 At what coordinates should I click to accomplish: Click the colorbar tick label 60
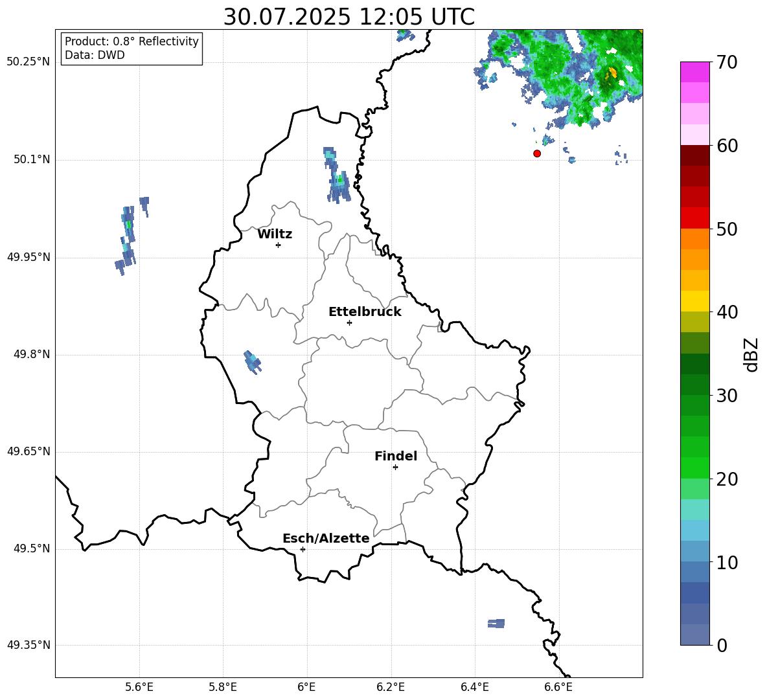727,146
